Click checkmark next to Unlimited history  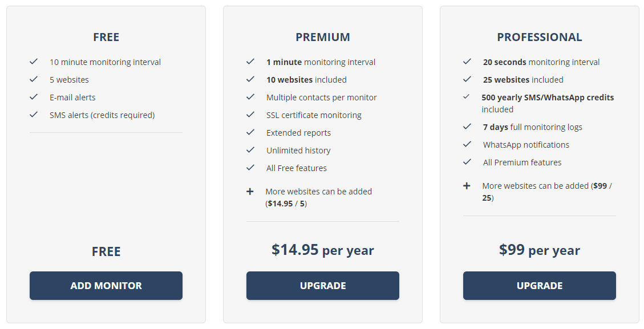[x=250, y=150]
